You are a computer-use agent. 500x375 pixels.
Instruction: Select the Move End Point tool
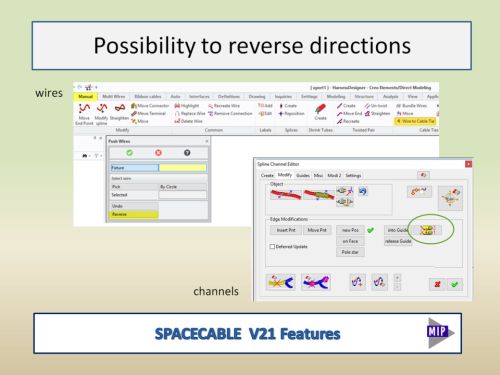tap(84, 114)
